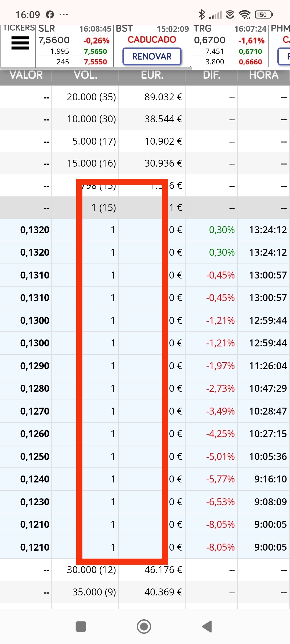The width and height of the screenshot is (290, 644).
Task: Tap SLR bid price 7,5650
Action: click(95, 51)
